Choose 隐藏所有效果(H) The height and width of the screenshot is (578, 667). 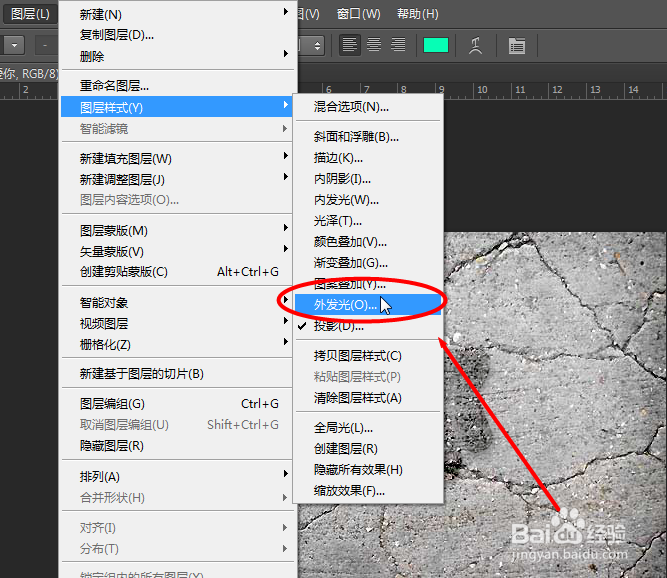(368, 470)
